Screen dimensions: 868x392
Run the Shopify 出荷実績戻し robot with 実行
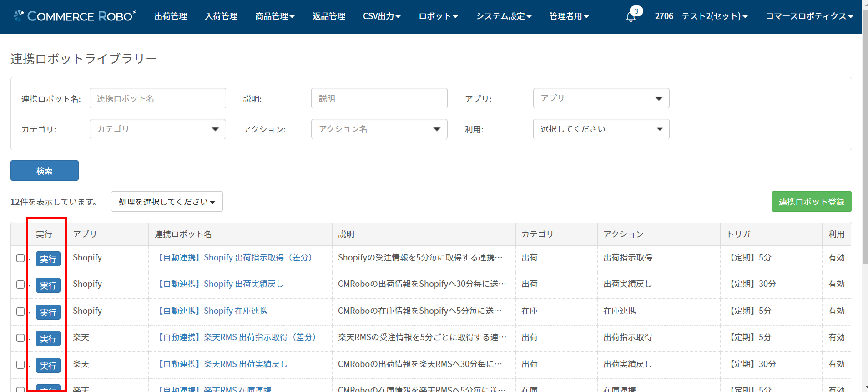click(x=48, y=285)
